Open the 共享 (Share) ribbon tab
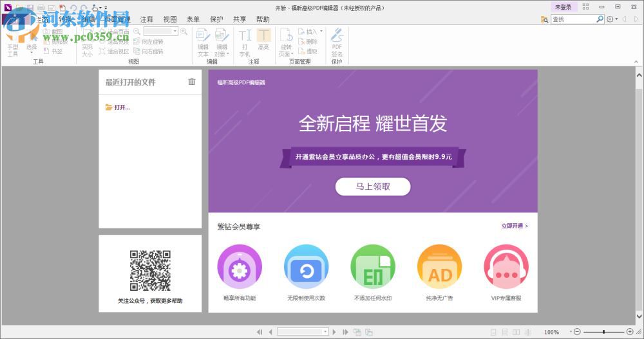Screen dimensions: 644x339 point(240,19)
